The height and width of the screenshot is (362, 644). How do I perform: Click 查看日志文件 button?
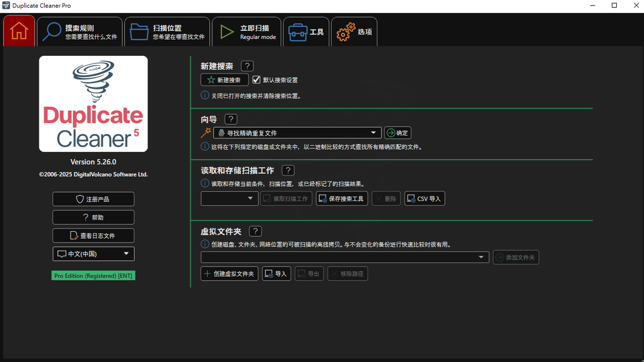pyautogui.click(x=93, y=236)
